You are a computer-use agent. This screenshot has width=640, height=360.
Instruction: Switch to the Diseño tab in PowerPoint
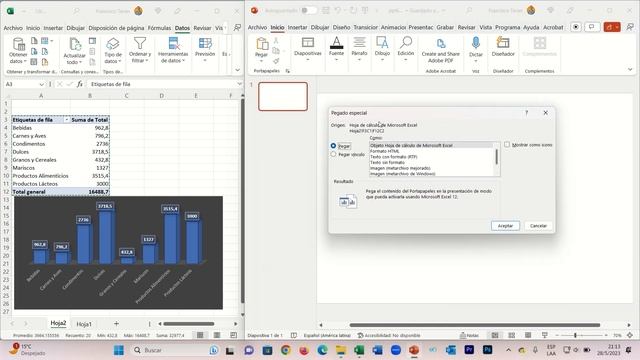(341, 27)
